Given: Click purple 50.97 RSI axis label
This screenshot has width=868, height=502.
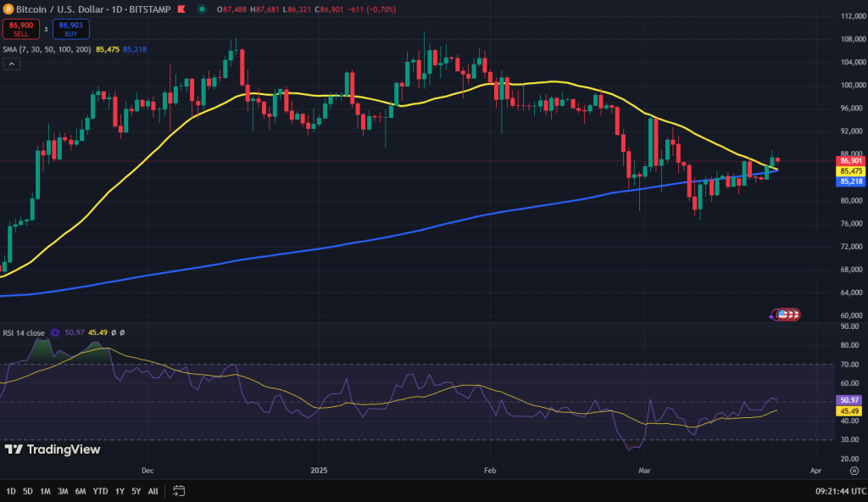Looking at the screenshot, I should (849, 400).
